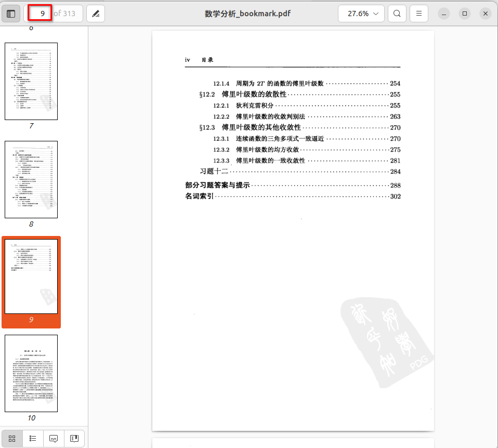This screenshot has height=448, width=498.
Task: Switch to thumbnails grid view tab
Action: (12, 438)
